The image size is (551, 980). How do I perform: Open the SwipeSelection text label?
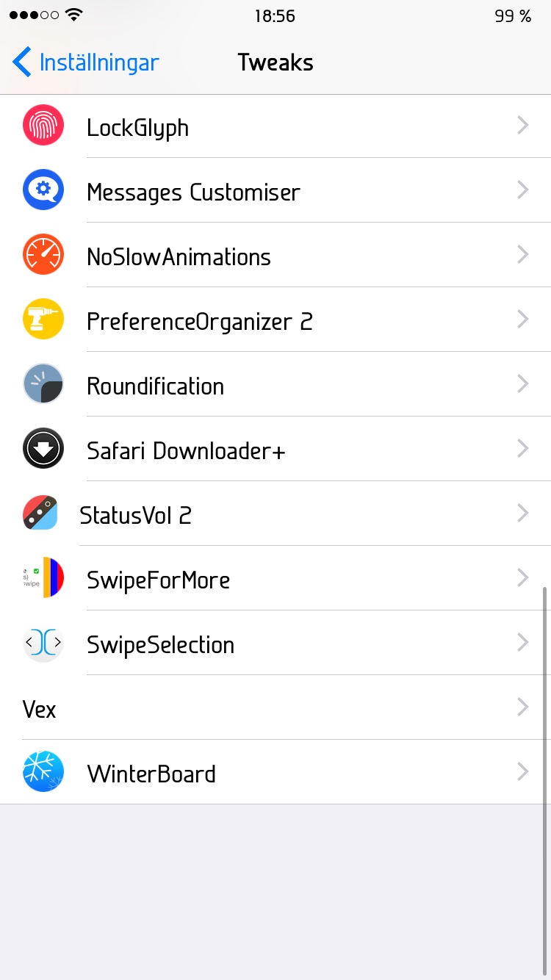[x=160, y=645]
